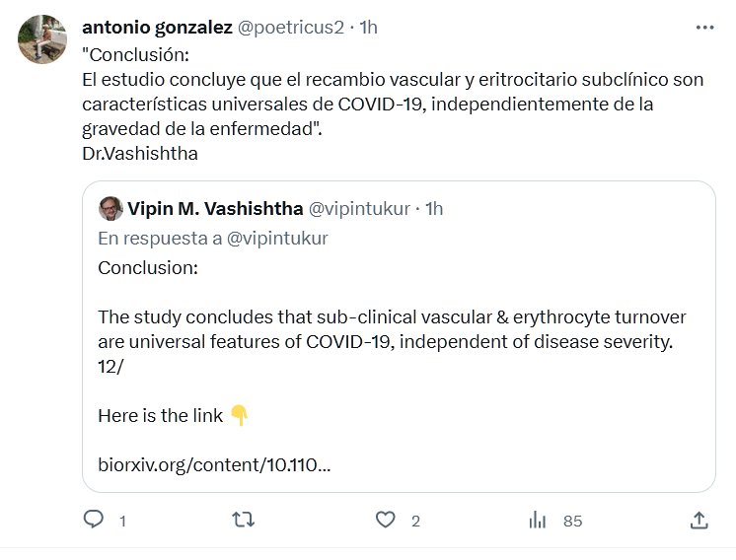
Task: Open the antonio gonzalez display name
Action: pyautogui.click(x=157, y=28)
